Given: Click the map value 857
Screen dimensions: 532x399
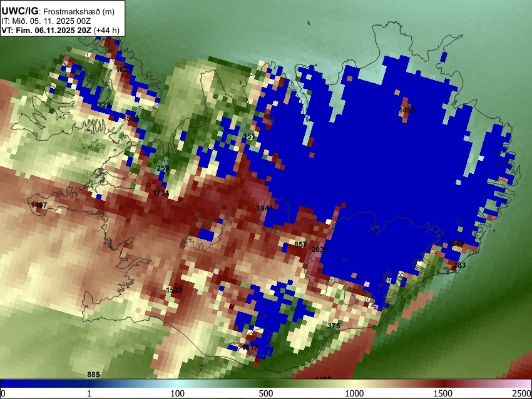Looking at the screenshot, I should tap(300, 245).
